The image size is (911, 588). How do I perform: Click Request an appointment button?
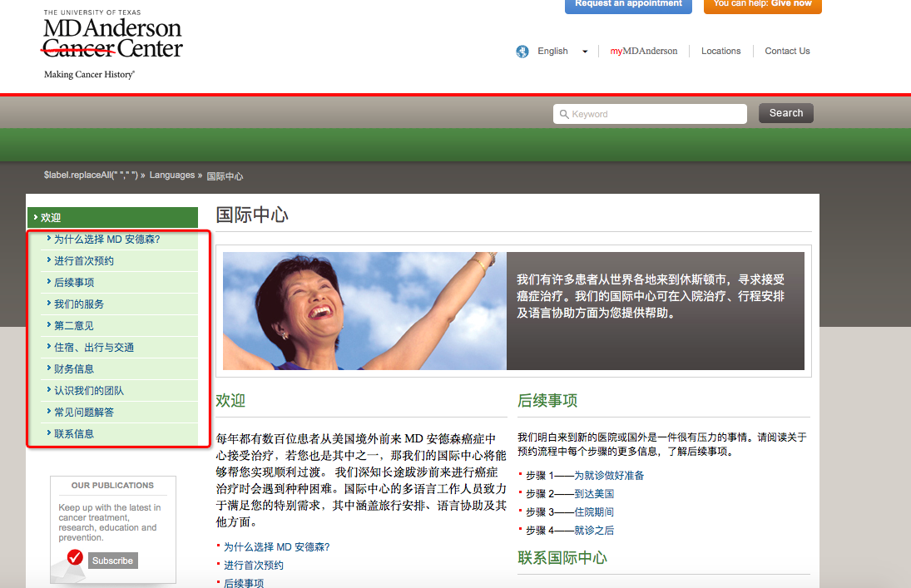[x=629, y=5]
